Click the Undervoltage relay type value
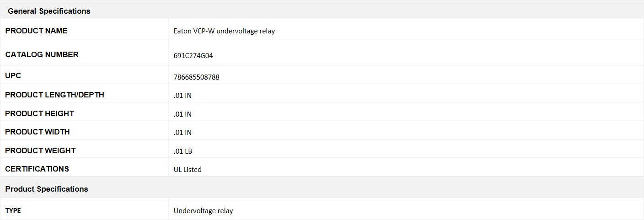 204,211
